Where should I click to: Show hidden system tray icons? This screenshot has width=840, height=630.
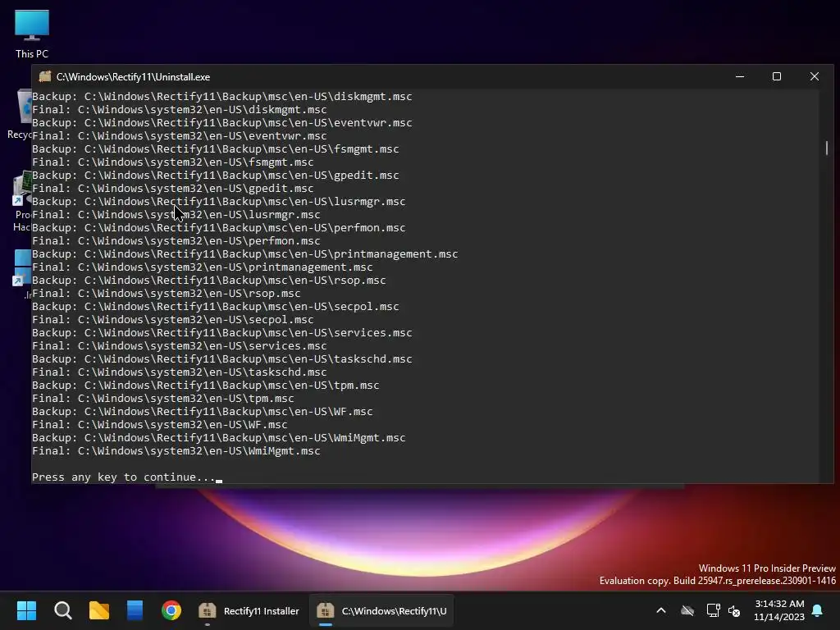(661, 610)
